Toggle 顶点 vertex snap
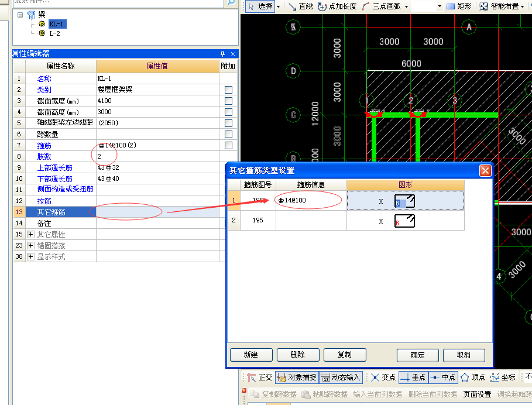532x405 pixels. tap(473, 377)
